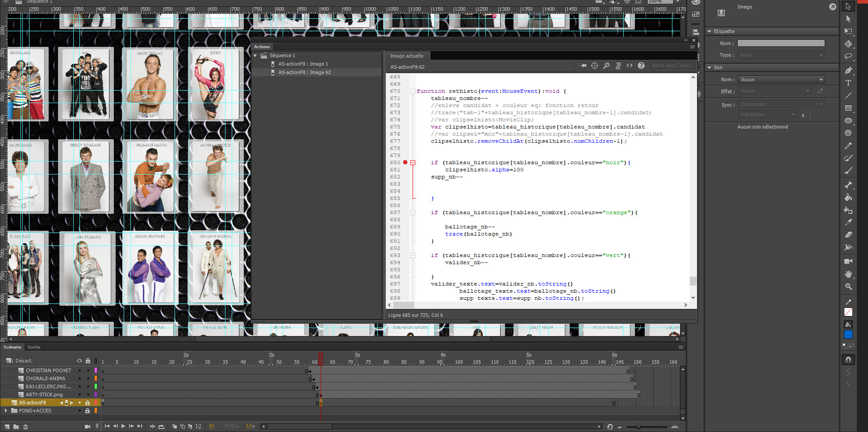Select the Text tool
This screenshot has height=432, width=868.
pos(848,83)
